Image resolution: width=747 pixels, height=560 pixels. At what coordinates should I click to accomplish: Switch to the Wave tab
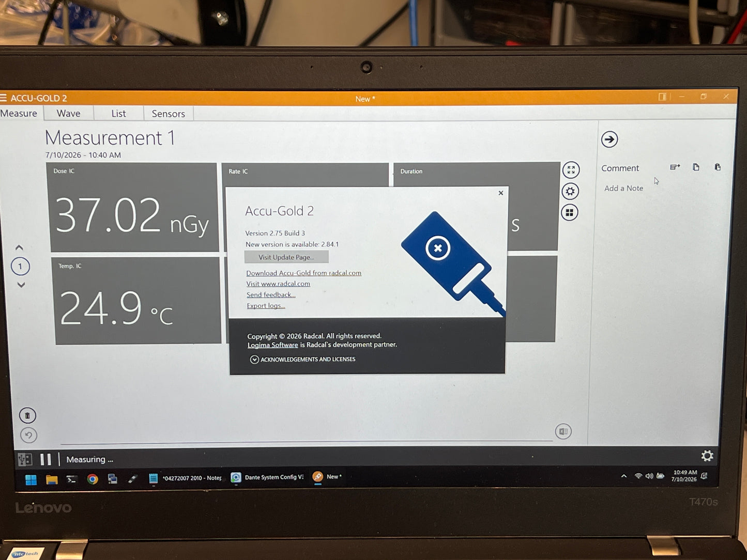[x=68, y=114]
